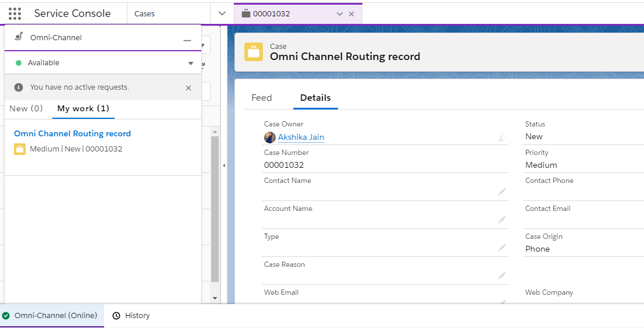Screen dimensions: 644x328
Task: Expand the Cases navigation menu chevron
Action: coord(222,13)
